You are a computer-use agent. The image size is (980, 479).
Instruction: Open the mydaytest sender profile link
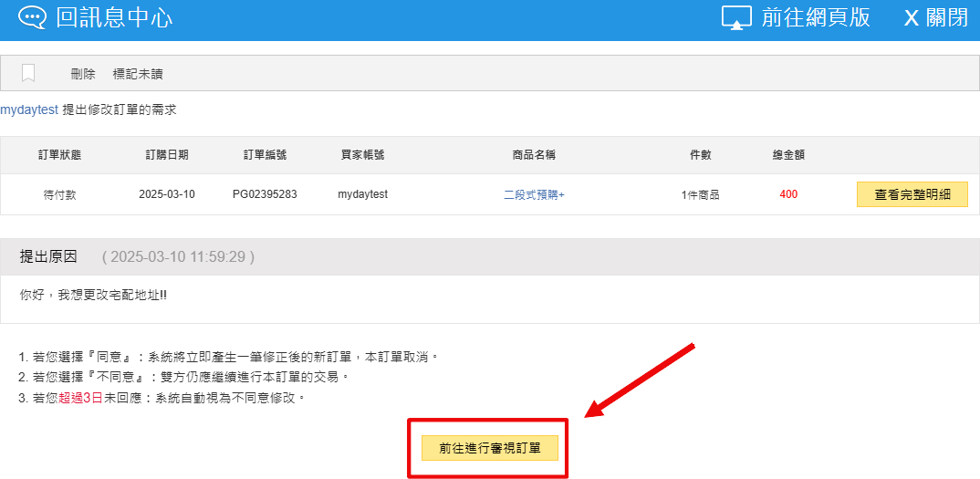pos(29,110)
